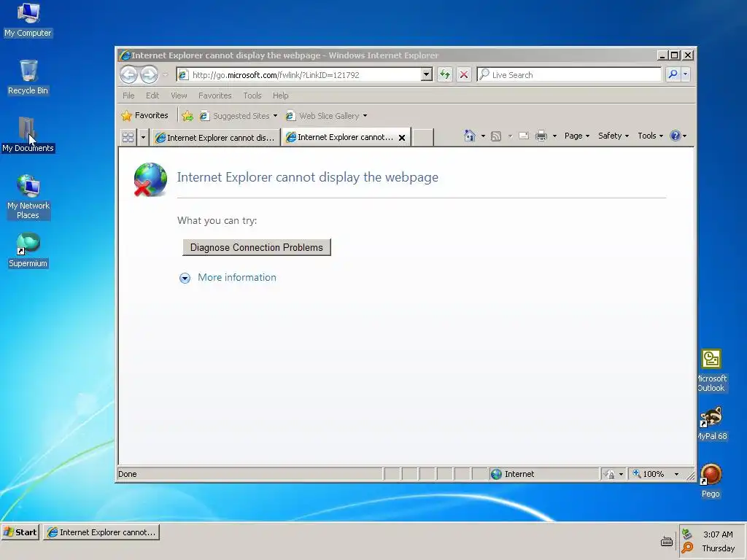747x560 pixels.
Task: Click the Back navigation arrow button
Action: click(128, 74)
